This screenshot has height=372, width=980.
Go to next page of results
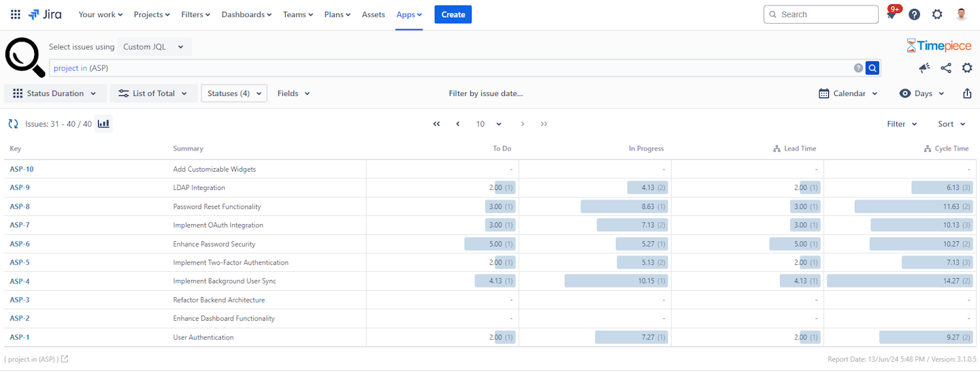point(523,124)
